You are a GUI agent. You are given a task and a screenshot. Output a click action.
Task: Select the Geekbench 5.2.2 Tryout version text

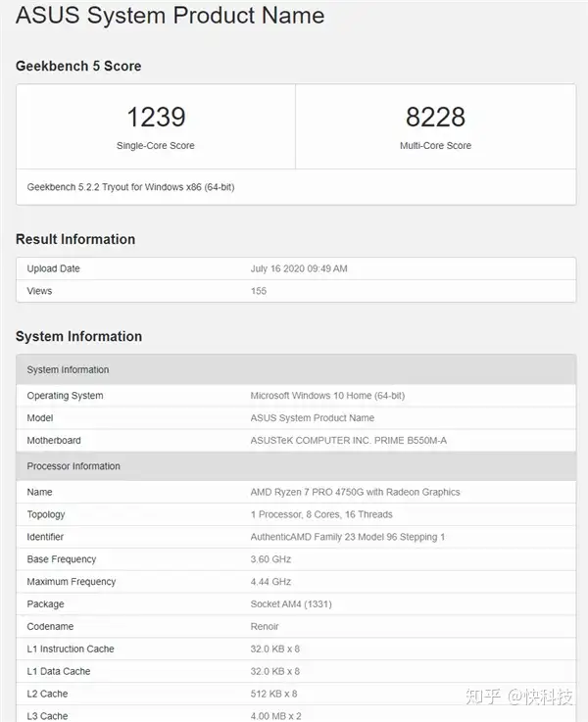coord(130,187)
